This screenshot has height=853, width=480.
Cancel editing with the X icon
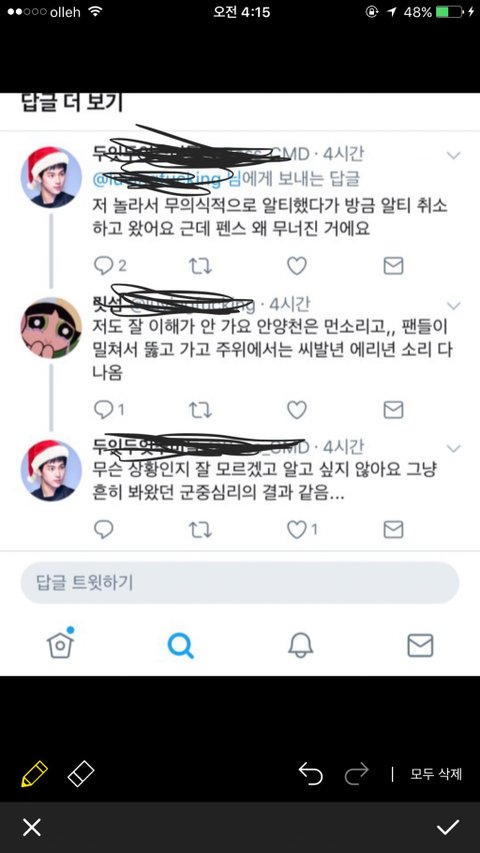click(x=32, y=827)
